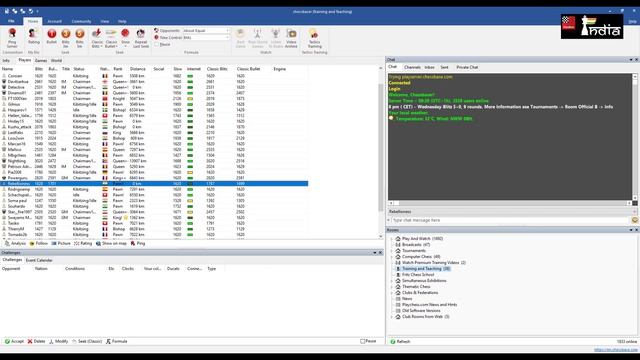Click the Accept challenge button
640x360 pixels.
tap(14, 341)
